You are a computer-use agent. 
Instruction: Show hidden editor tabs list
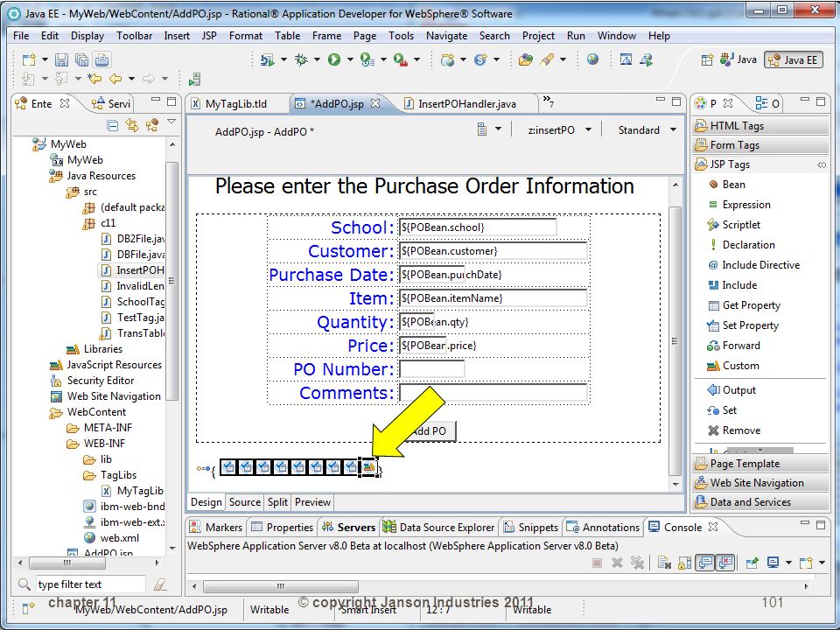tap(548, 101)
